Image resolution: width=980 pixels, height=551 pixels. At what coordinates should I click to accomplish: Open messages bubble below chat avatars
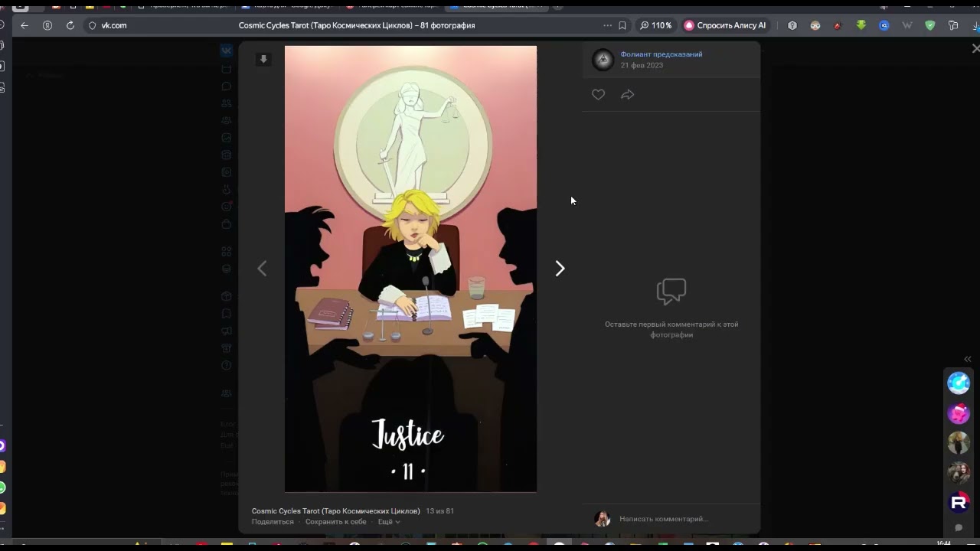pos(959,528)
